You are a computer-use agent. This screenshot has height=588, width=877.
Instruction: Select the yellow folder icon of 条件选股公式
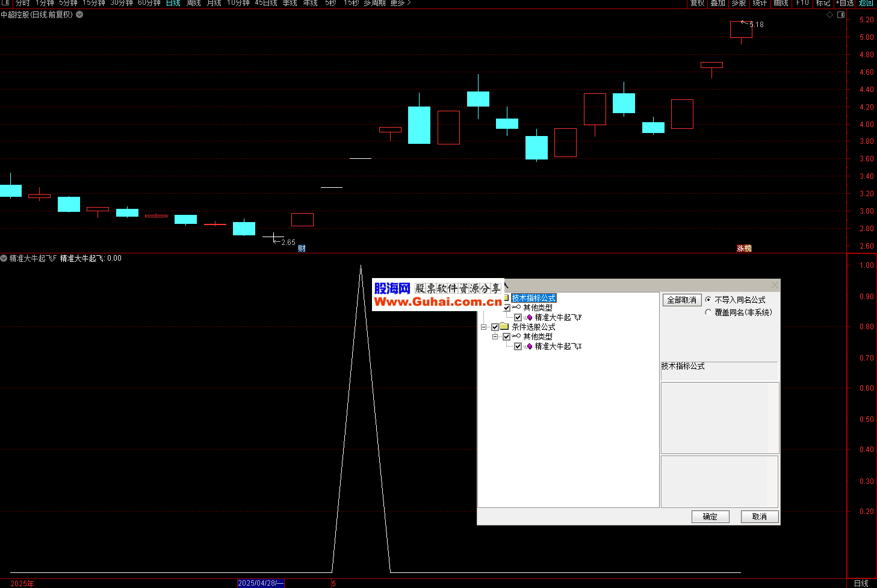pos(504,327)
